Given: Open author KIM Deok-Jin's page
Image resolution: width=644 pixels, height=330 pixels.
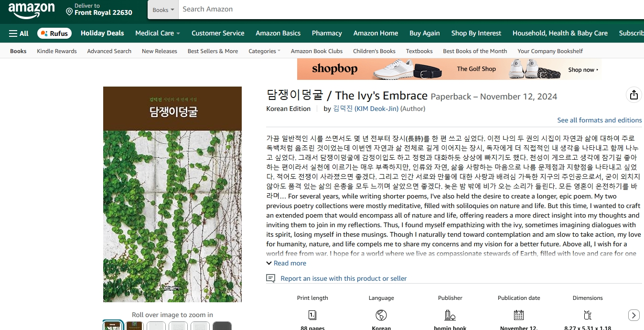Looking at the screenshot, I should [x=365, y=109].
